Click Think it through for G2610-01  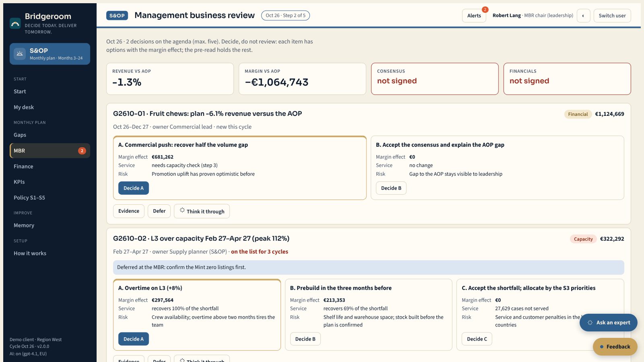pos(202,211)
